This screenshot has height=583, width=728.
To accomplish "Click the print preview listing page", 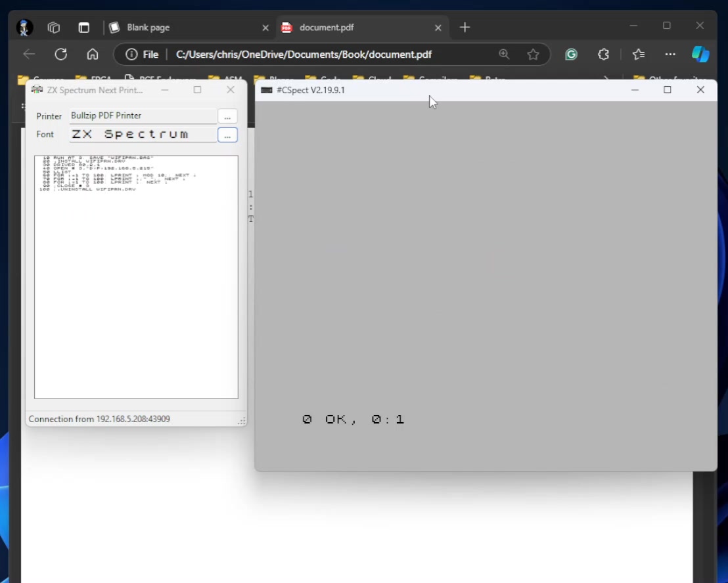I will tap(136, 277).
